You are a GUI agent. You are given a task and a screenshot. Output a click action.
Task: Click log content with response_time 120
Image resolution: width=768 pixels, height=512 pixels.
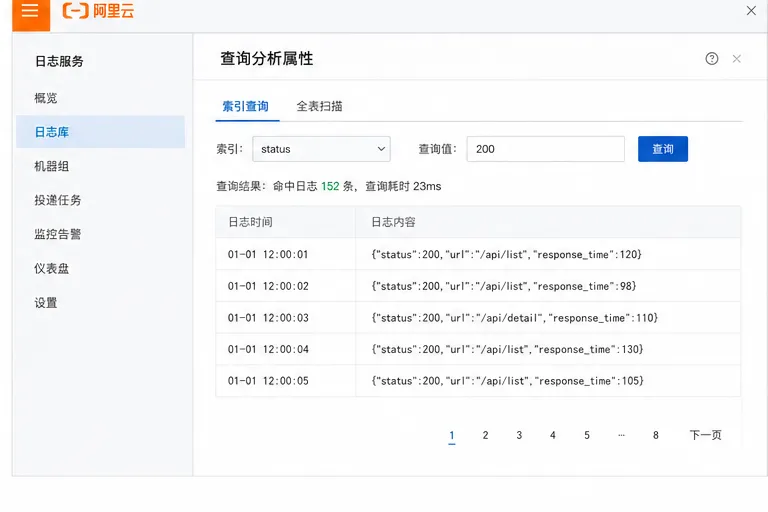click(x=506, y=254)
